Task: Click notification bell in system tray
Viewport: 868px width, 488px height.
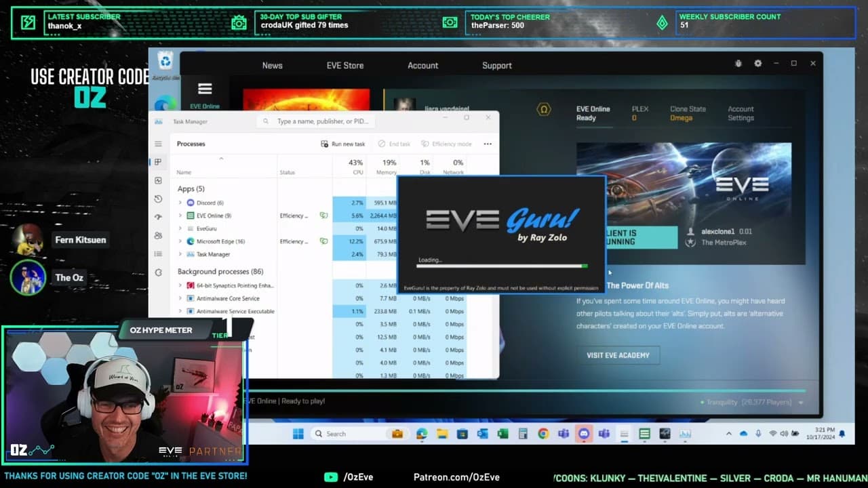Action: [x=842, y=434]
